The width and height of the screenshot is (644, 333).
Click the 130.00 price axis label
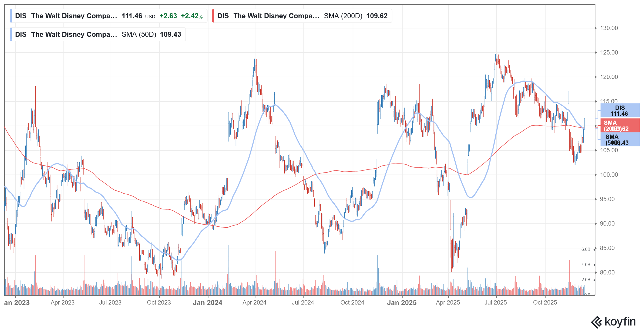coord(609,28)
